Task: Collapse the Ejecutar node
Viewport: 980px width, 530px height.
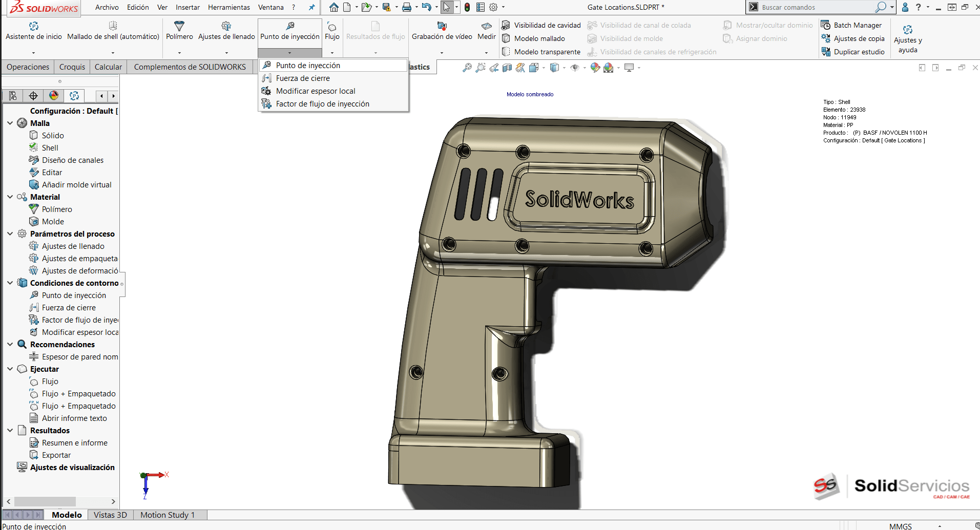Action: pos(10,369)
